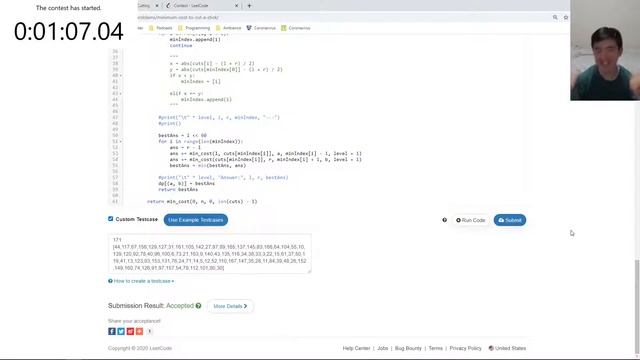Viewport: 640px width, 360px height.
Task: Click the Run Code button
Action: (470, 220)
